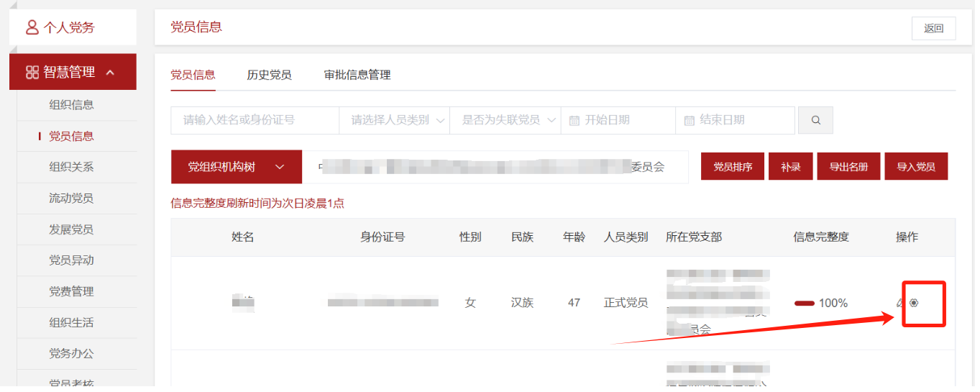Click the 个人党务 person icon
Viewport: 980px width, 392px height.
point(32,27)
